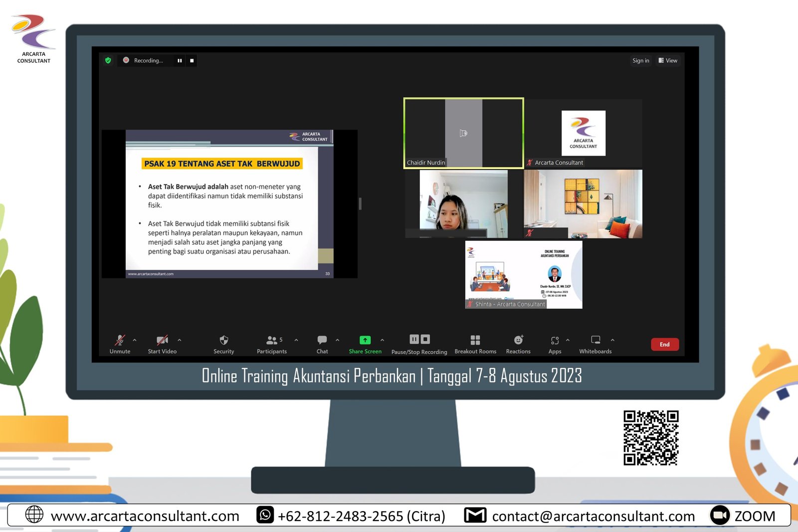Open the View layout menu
The width and height of the screenshot is (798, 532).
tap(668, 60)
